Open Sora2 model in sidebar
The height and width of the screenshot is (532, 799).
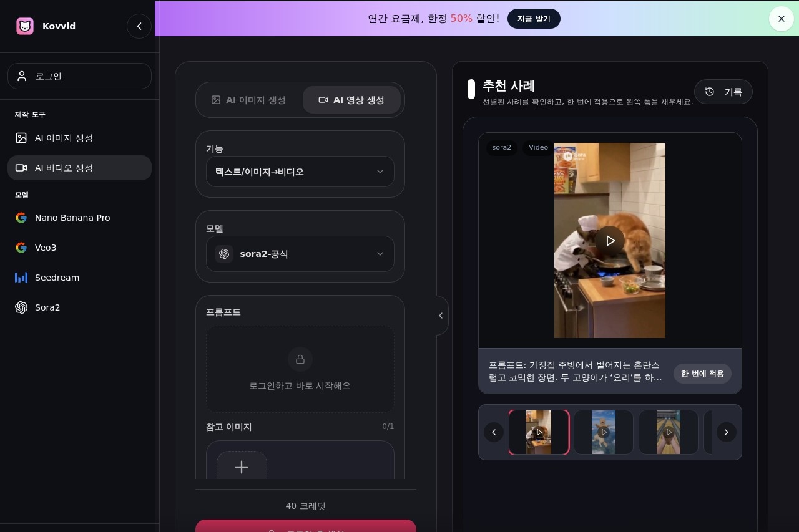(47, 307)
